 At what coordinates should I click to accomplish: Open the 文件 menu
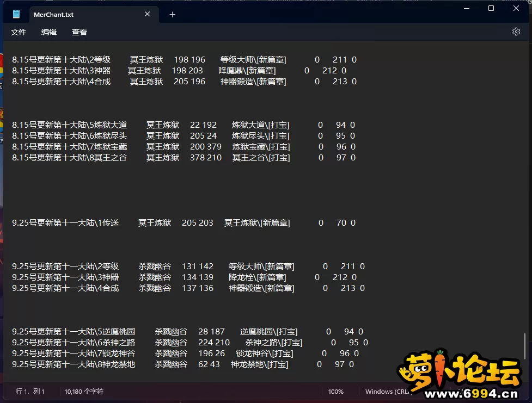point(19,32)
